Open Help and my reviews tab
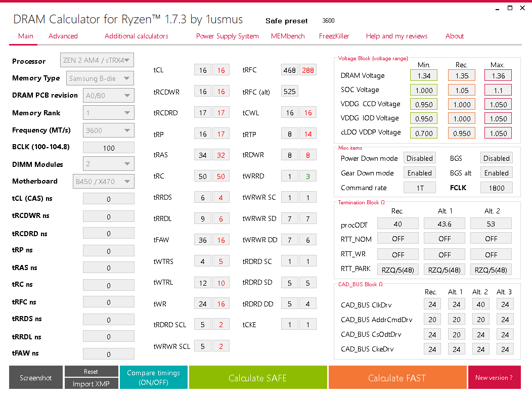 (x=396, y=36)
